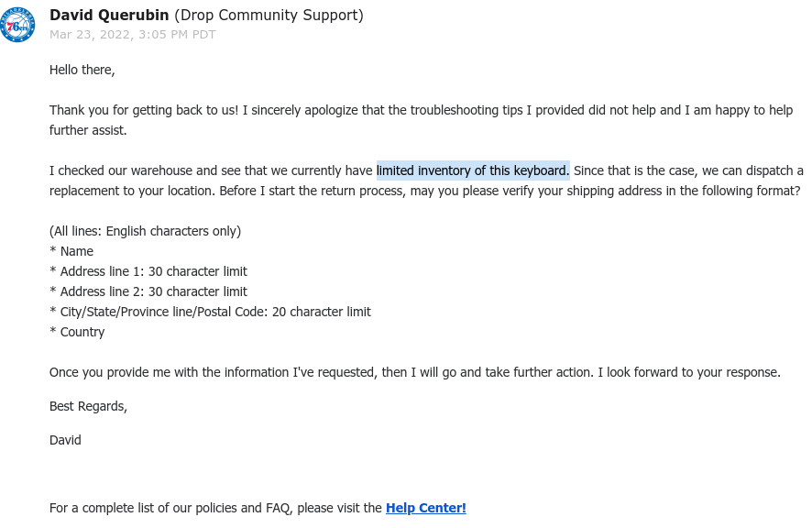Click the Thank you for getting back paragraph

pos(421,120)
